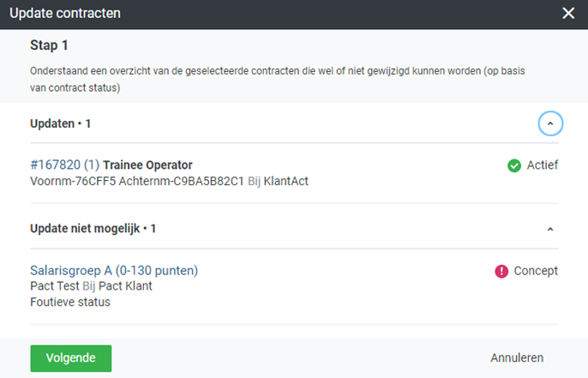Close the Update contracten dialog
588x378 pixels.
coord(567,14)
